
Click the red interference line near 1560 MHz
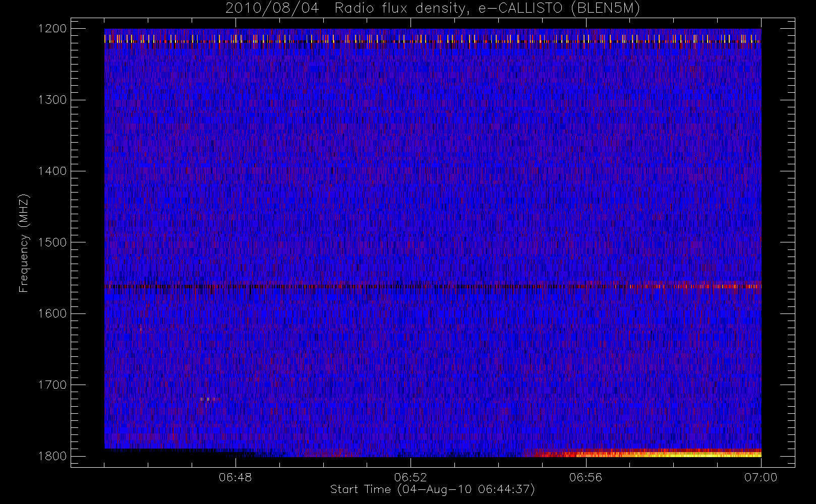pyautogui.click(x=433, y=286)
